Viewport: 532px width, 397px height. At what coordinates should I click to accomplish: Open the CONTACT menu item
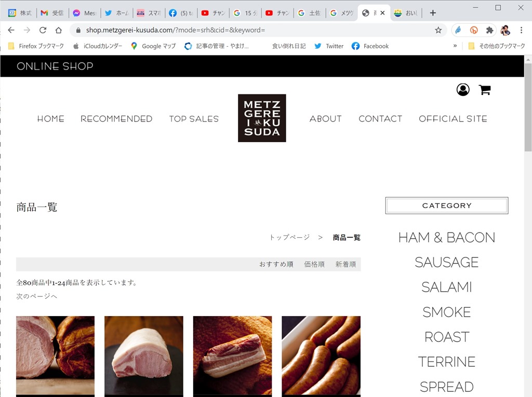tap(380, 119)
